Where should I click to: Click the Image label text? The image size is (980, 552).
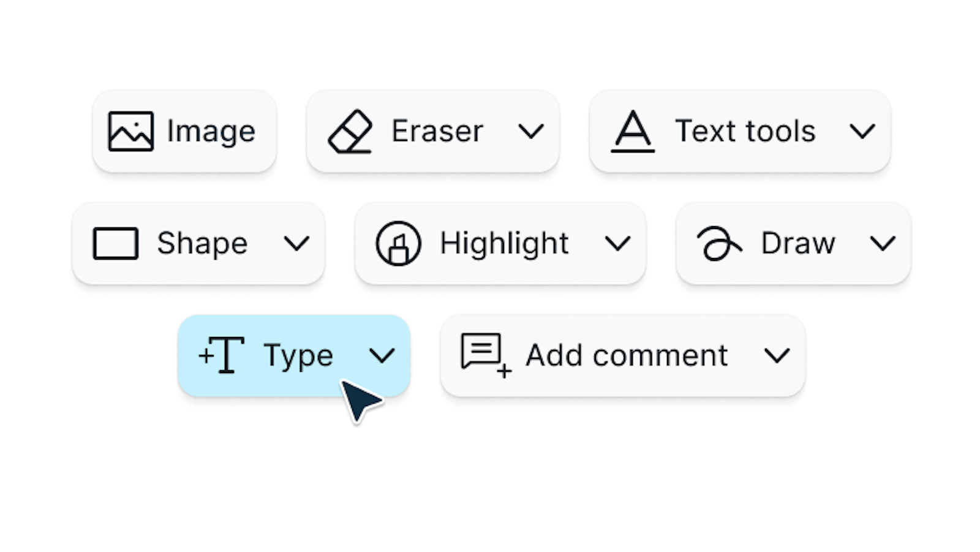click(x=211, y=131)
